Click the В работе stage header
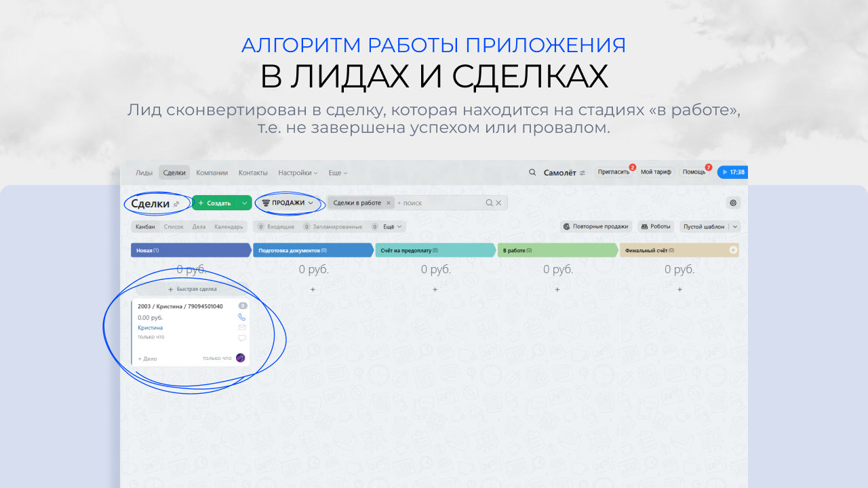 click(x=557, y=250)
